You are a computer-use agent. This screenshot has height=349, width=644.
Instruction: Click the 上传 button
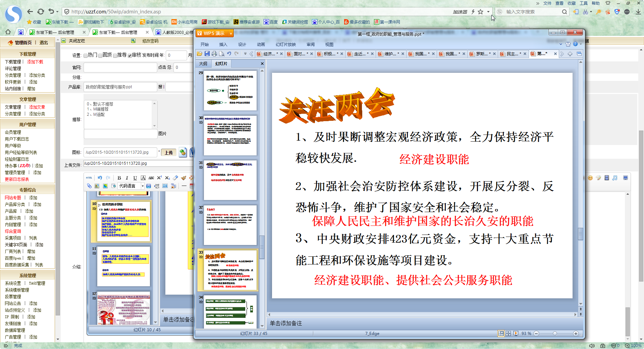[169, 152]
